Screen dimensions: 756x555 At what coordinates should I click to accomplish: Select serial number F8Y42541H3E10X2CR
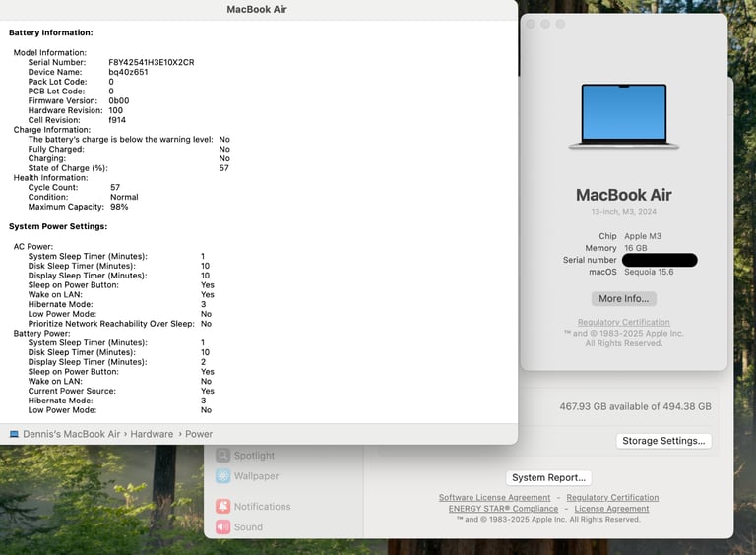click(152, 62)
